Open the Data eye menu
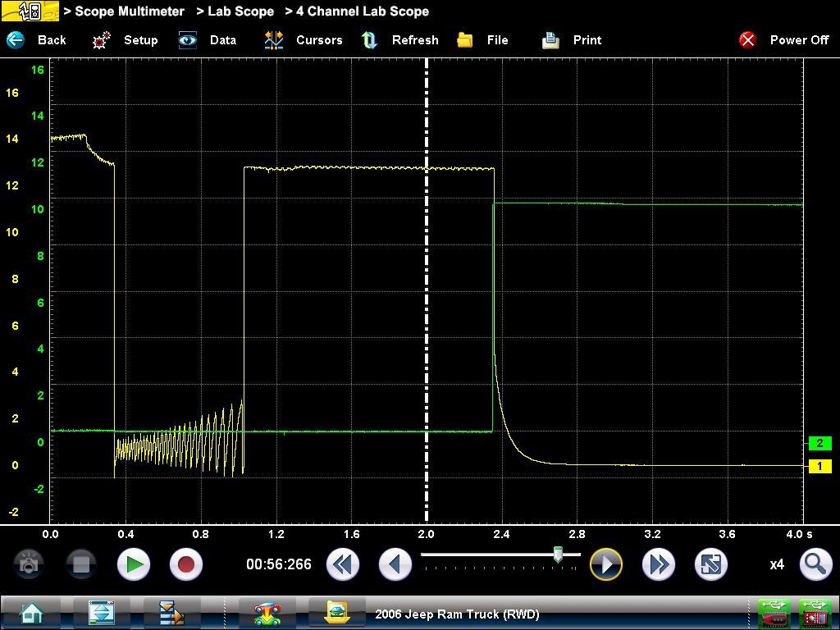Image resolution: width=840 pixels, height=630 pixels. [189, 39]
